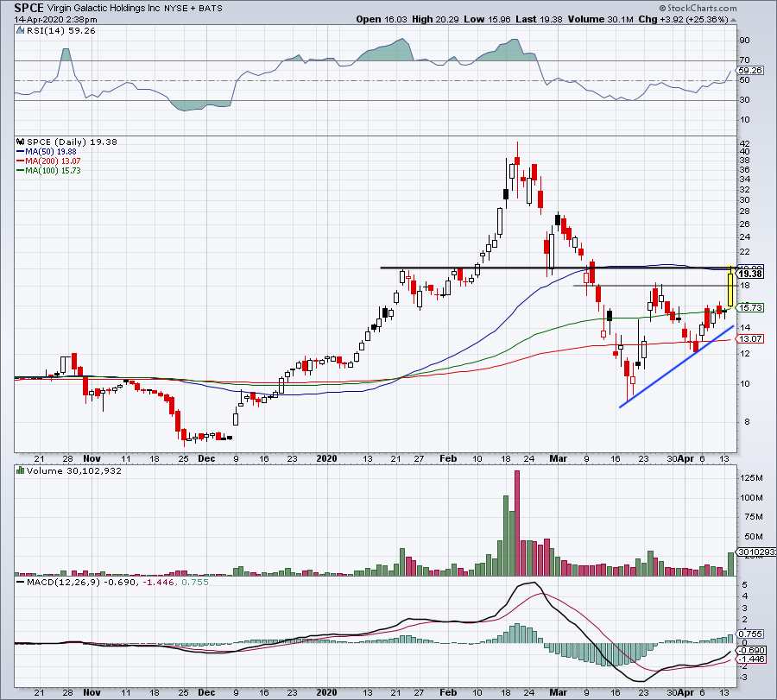Image resolution: width=777 pixels, height=700 pixels.
Task: Click the 13.07 red moving average price tag
Action: pyautogui.click(x=750, y=339)
